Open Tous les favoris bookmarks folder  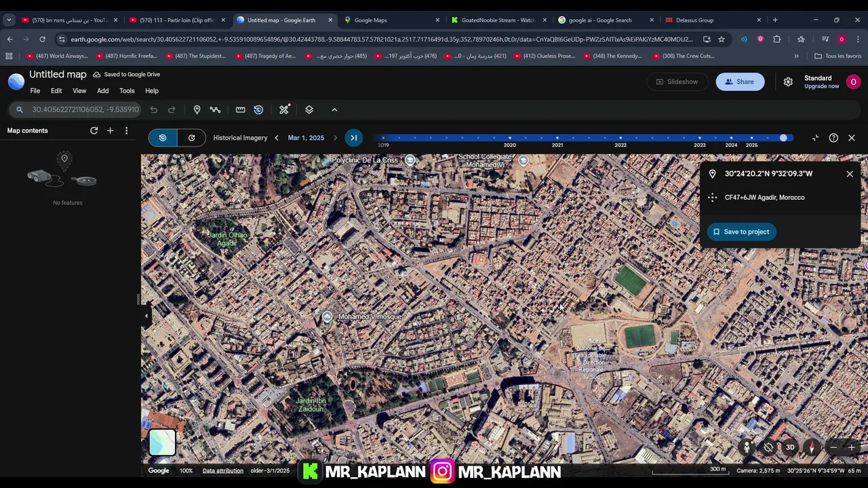point(838,56)
